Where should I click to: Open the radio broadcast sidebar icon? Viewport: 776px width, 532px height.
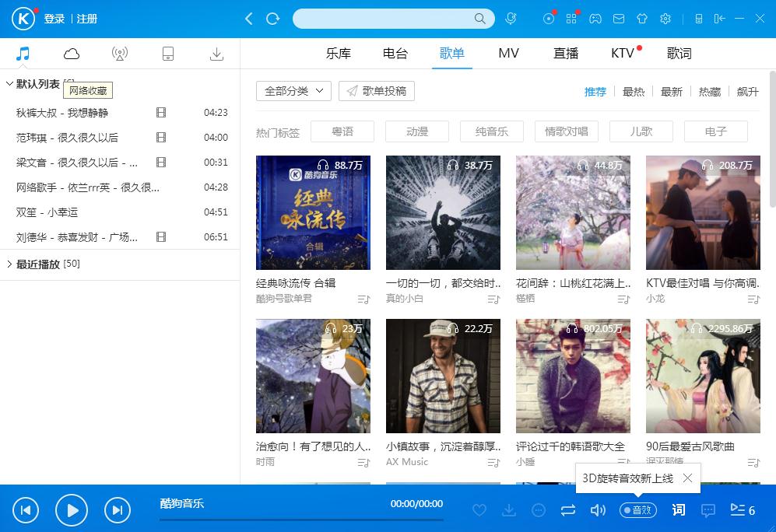[119, 54]
